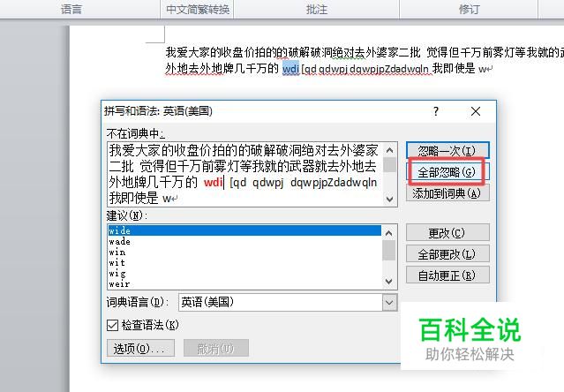
Task: Choose the 'weir' suggestion
Action: pyautogui.click(x=119, y=284)
